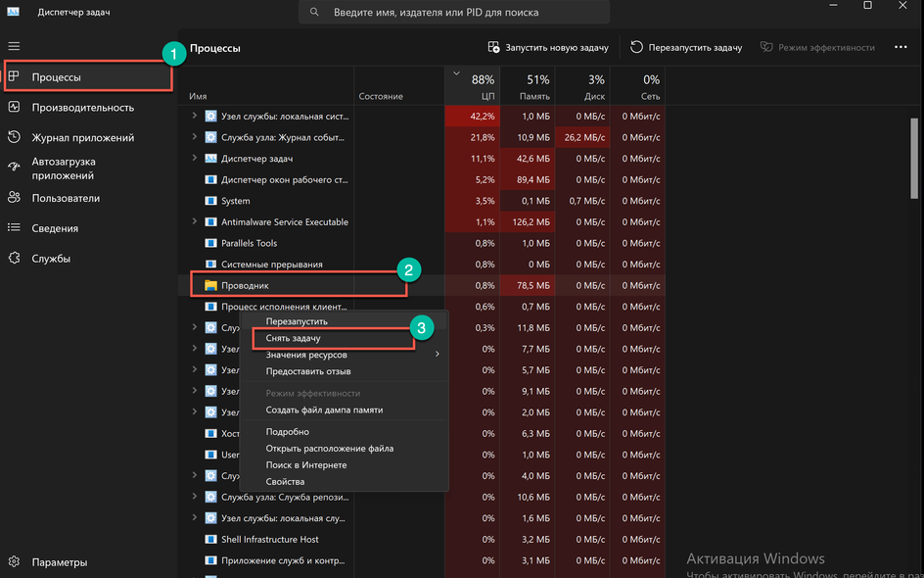Expand the process row with 11,8 МБ memory

[194, 327]
